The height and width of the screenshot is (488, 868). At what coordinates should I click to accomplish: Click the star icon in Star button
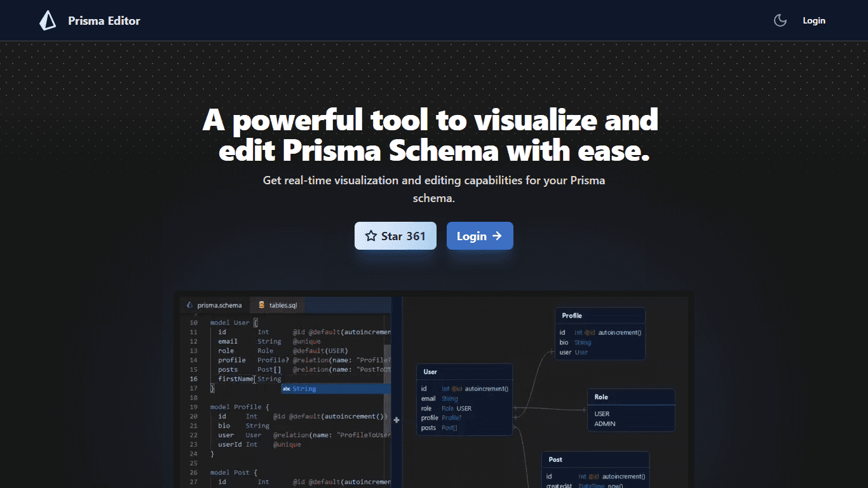point(371,236)
